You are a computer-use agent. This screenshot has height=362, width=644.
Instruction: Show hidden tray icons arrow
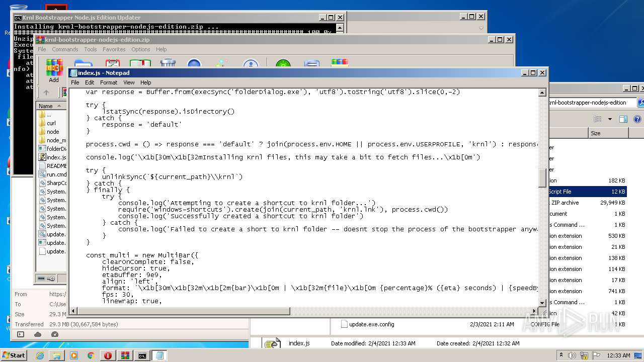(561, 355)
